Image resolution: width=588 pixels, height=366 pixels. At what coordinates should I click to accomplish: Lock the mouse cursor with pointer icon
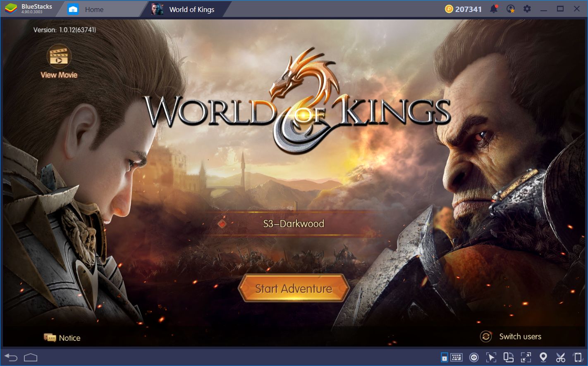pos(491,357)
